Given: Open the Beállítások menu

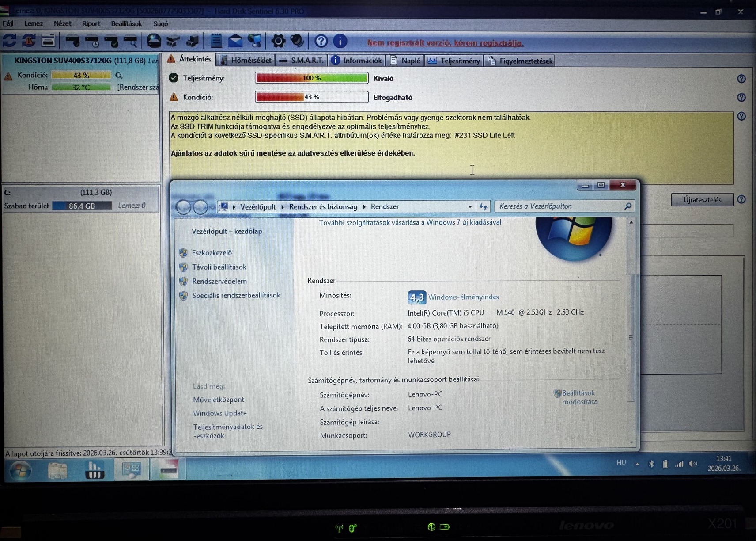Looking at the screenshot, I should (126, 24).
